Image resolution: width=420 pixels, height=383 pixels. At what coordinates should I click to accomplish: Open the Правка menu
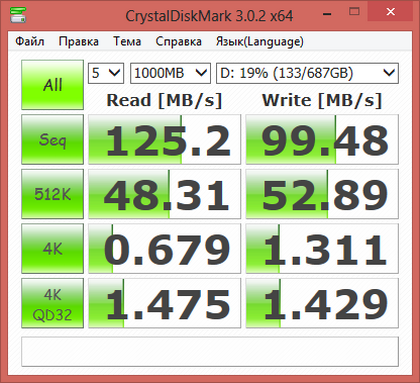pyautogui.click(x=79, y=41)
